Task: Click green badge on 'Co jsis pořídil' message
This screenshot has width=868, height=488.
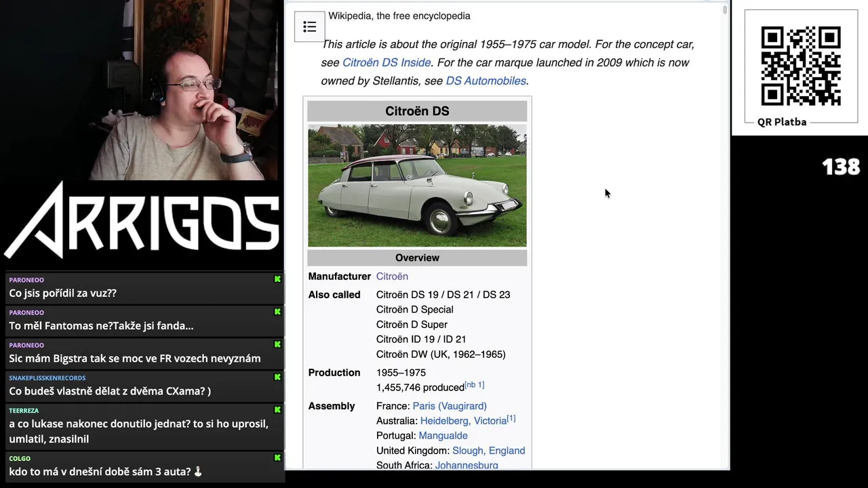Action: tap(277, 279)
